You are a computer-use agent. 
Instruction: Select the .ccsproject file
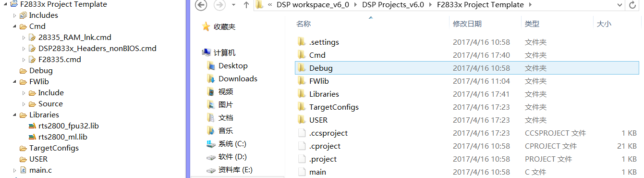467,133
